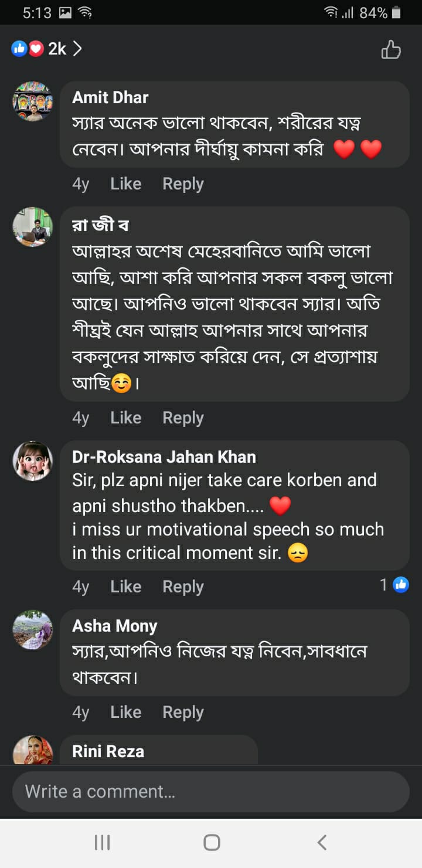This screenshot has width=422, height=868.
Task: Open recent apps from navigation bar
Action: click(x=103, y=843)
